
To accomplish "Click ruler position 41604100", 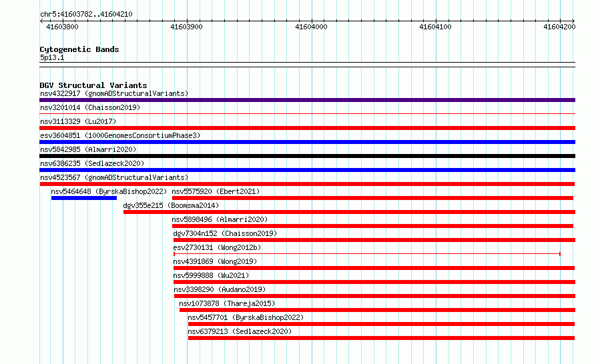I will (435, 27).
